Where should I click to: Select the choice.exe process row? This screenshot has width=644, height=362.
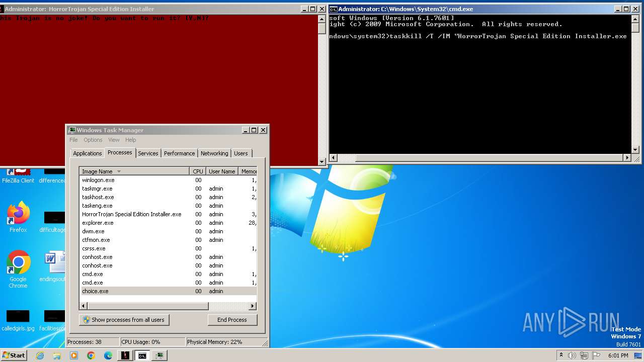pos(168,291)
